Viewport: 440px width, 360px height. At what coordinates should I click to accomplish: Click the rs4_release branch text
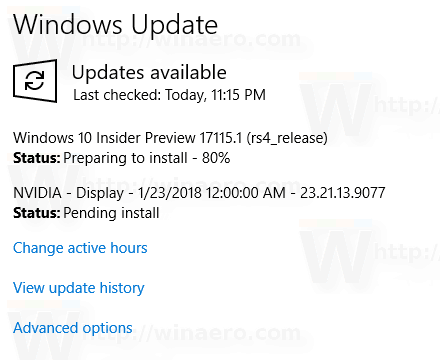pyautogui.click(x=287, y=138)
